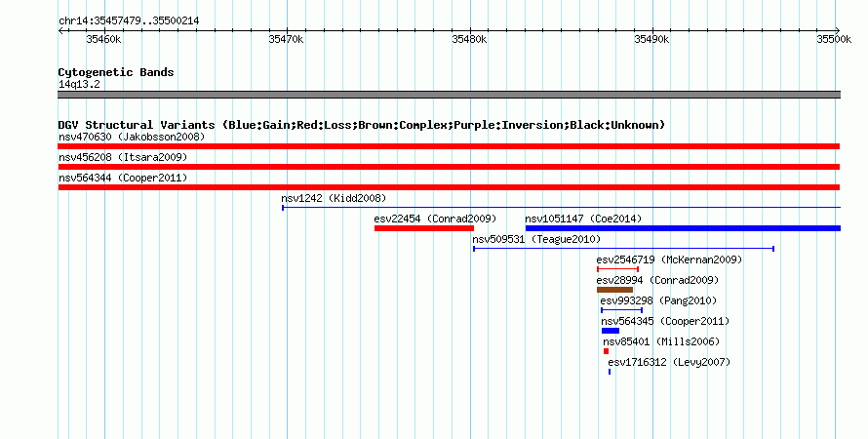
Task: Open the nsv456208 (Itsara2009) label
Action: coord(123,157)
